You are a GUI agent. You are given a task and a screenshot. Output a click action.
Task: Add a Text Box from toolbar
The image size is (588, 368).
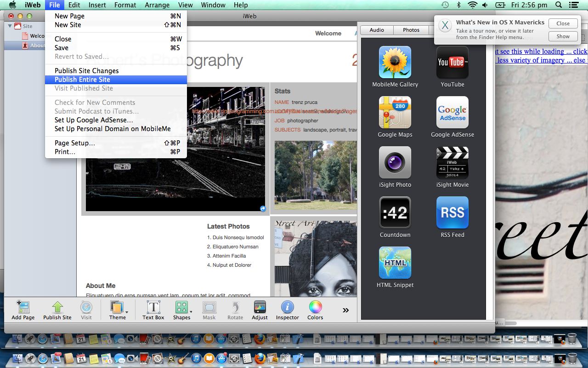[153, 307]
